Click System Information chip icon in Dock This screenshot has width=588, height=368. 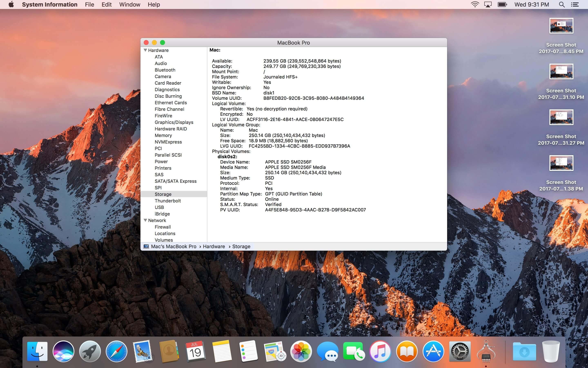click(x=486, y=351)
